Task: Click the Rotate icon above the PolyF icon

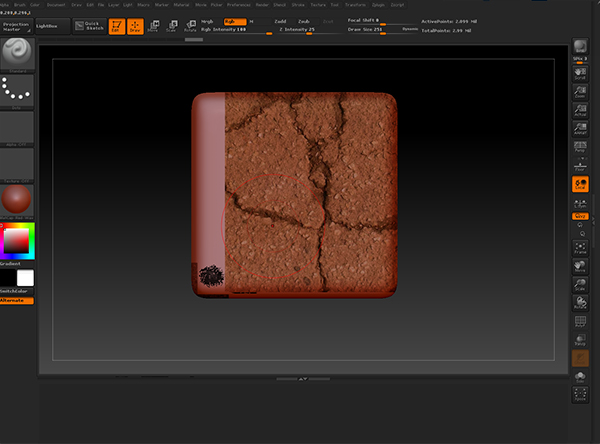Action: click(x=580, y=303)
